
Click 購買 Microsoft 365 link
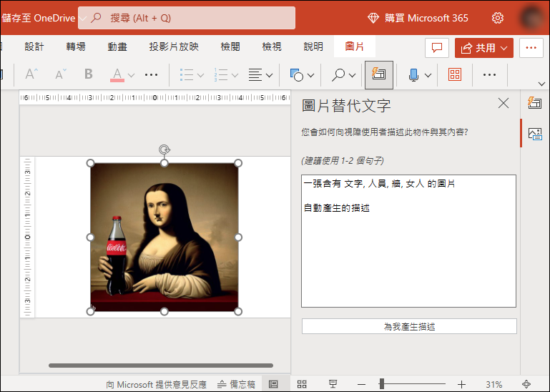point(418,18)
